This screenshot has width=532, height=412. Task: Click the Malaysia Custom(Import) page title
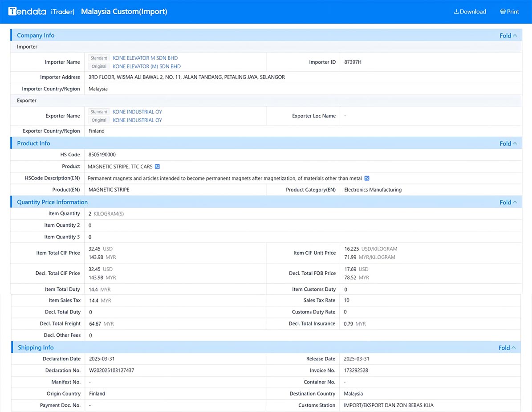124,12
